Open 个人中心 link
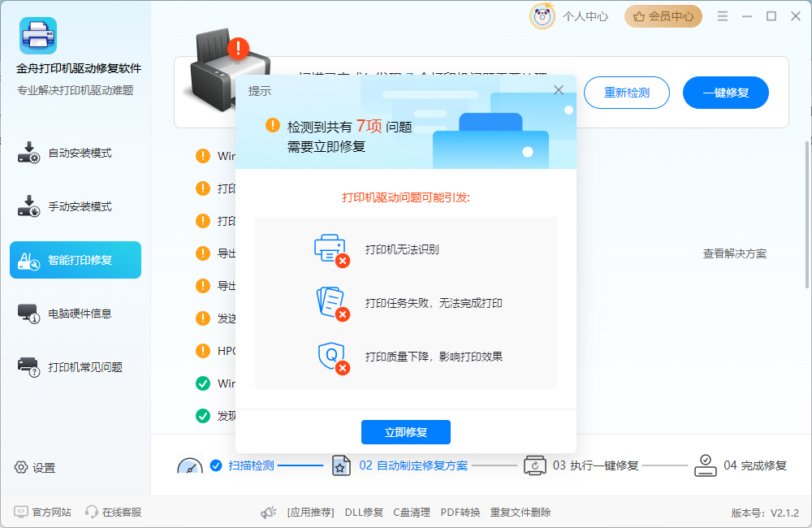This screenshot has width=812, height=528. [585, 16]
